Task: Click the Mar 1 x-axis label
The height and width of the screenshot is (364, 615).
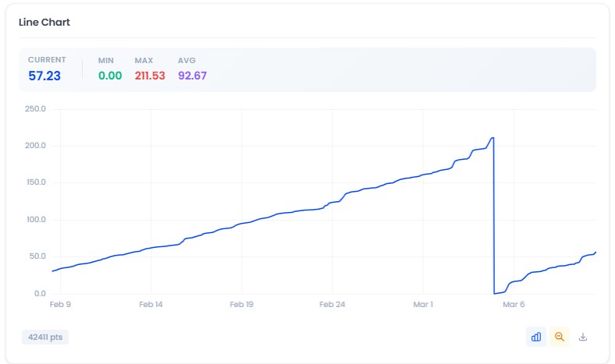Action: 423,305
